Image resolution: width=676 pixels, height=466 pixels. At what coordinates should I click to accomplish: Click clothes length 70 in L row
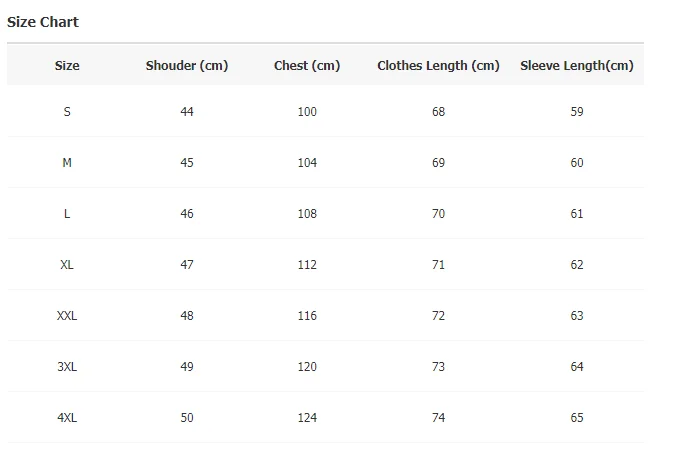point(438,213)
